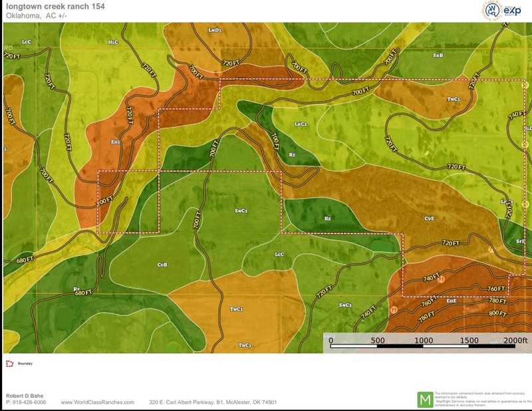Viewport: 532px width, 411px height.
Task: Click the LcC soil label in map center
Action: 279,255
